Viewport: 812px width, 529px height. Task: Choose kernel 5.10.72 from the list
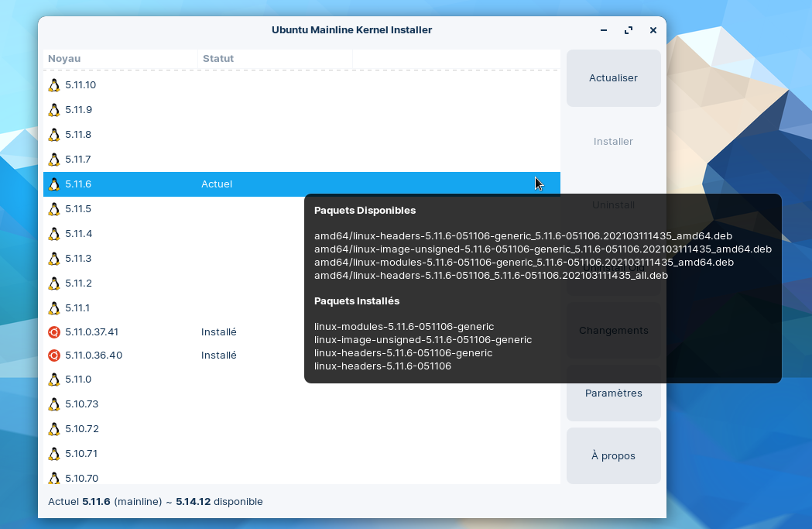pos(81,429)
